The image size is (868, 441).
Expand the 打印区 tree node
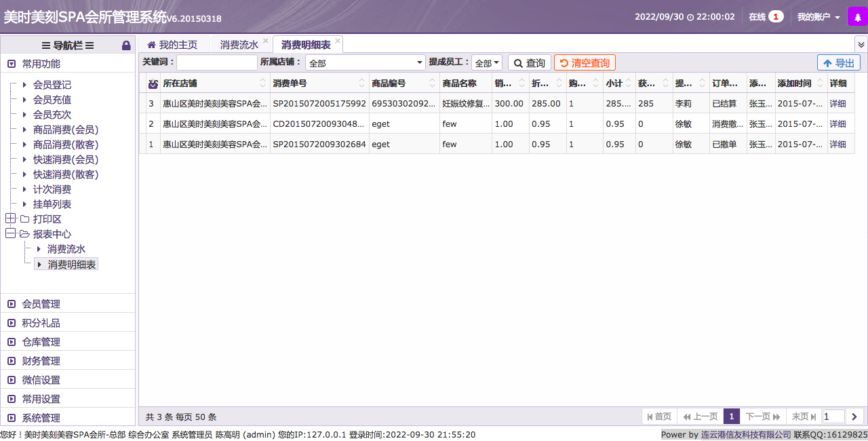coord(10,218)
